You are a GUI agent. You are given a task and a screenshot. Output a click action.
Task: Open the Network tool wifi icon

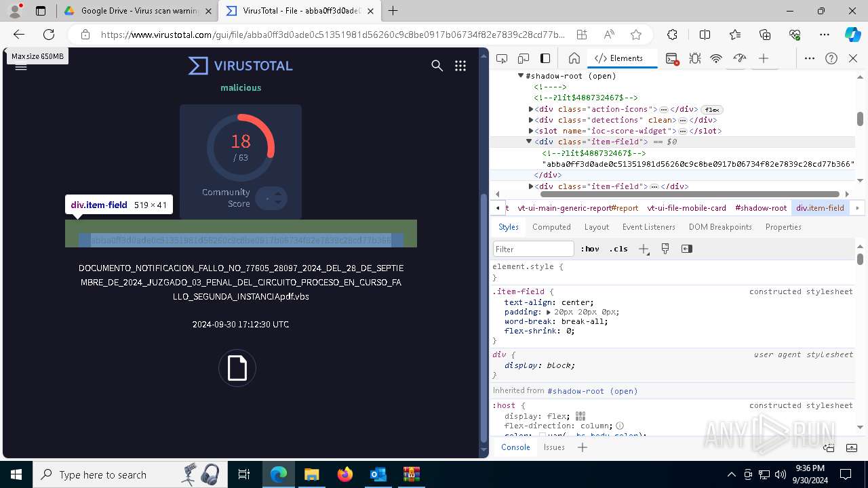tap(716, 58)
